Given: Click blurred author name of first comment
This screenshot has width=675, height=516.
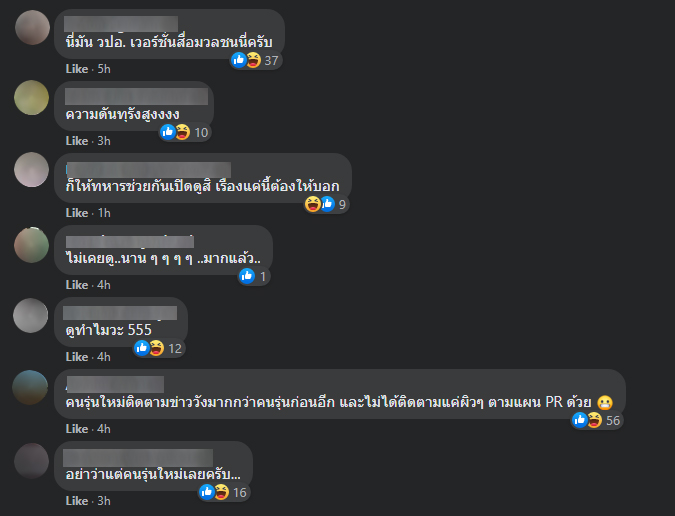Looking at the screenshot, I should coord(121,24).
